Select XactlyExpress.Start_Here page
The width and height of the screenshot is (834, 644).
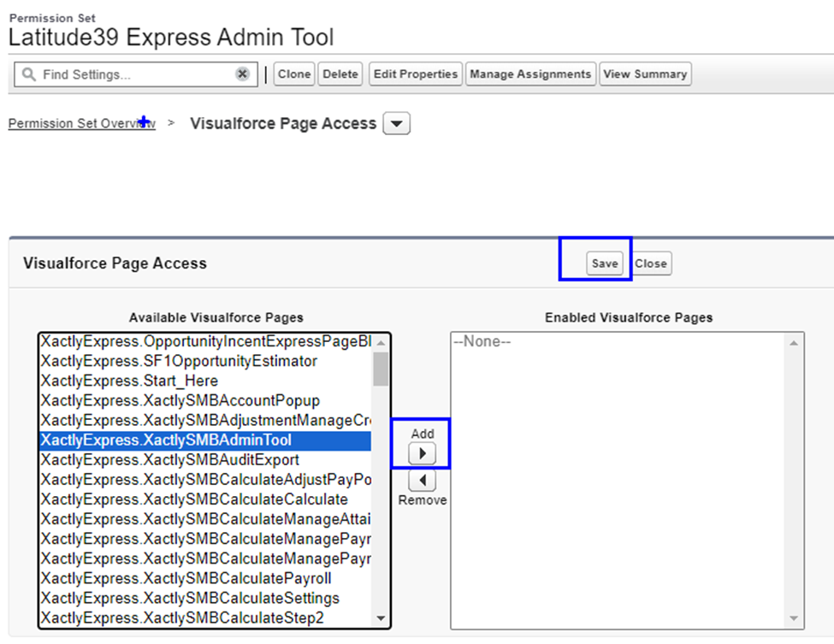[x=206, y=381]
